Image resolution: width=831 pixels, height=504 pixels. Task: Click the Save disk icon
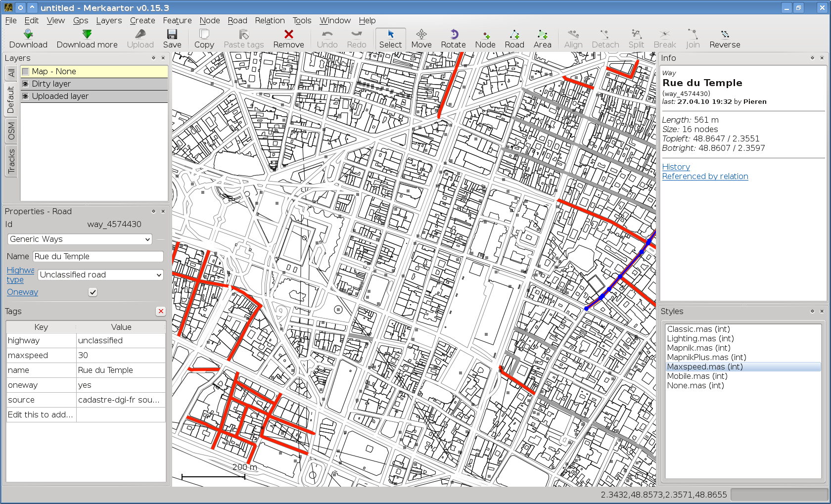[172, 35]
